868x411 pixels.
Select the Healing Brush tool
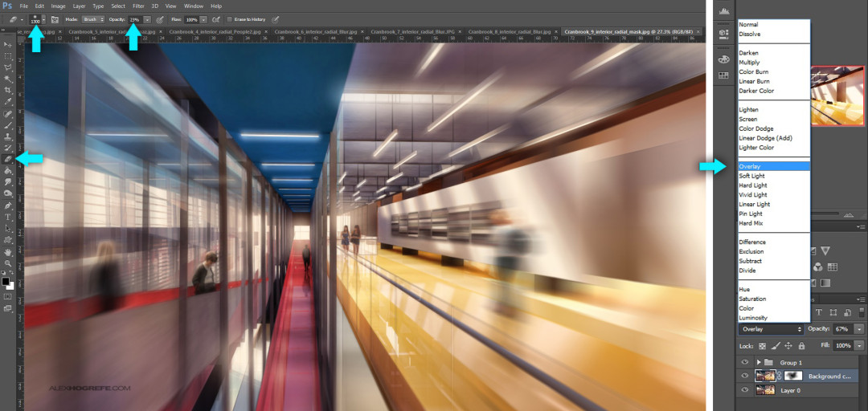[x=8, y=113]
